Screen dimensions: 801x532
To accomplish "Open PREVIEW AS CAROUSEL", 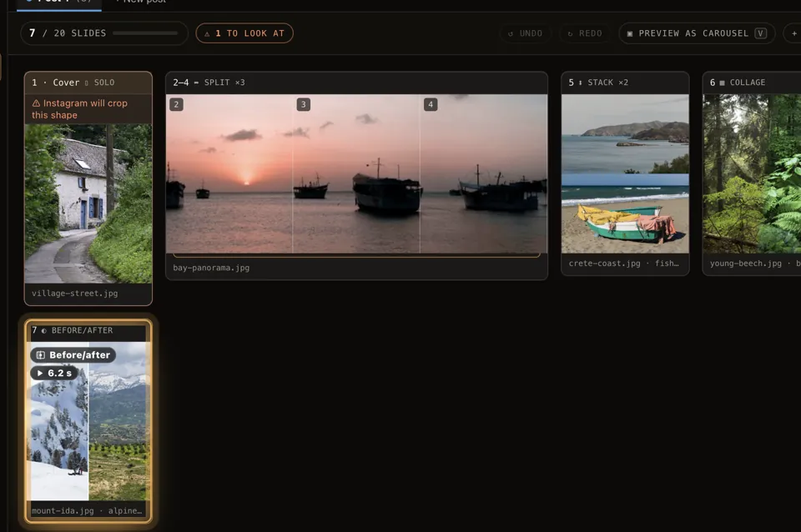I will 697,33.
